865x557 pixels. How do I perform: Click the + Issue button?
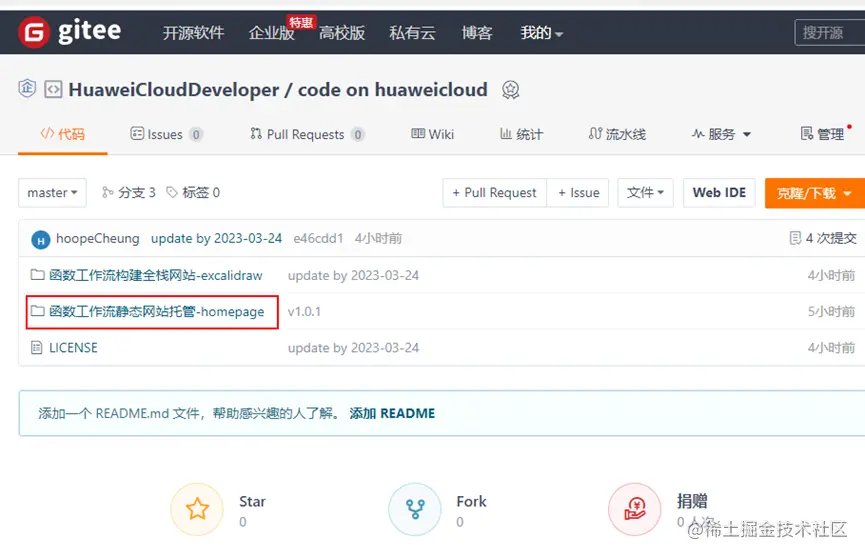coord(578,192)
